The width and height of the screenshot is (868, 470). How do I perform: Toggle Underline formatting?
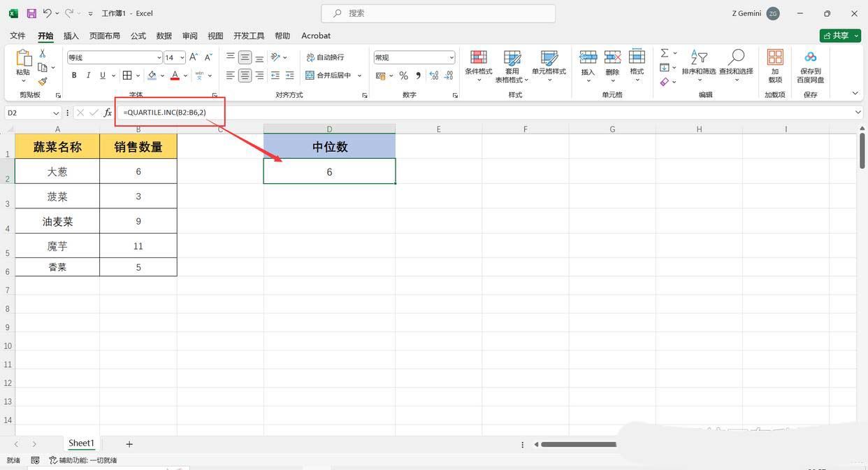point(103,76)
